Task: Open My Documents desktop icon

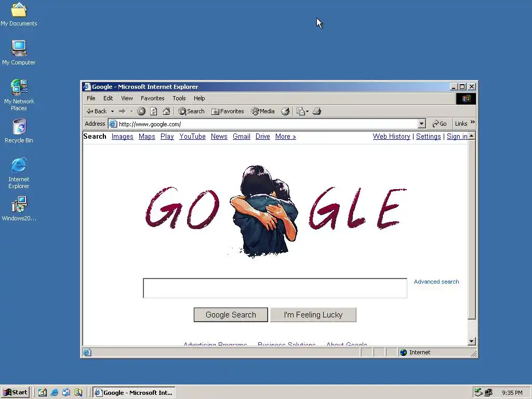Action: 19,14
